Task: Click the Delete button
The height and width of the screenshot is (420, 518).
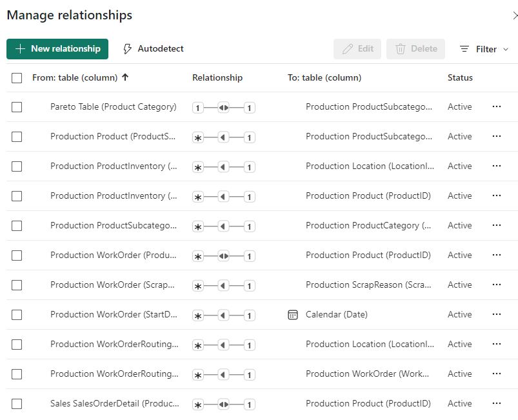Action: 415,48
